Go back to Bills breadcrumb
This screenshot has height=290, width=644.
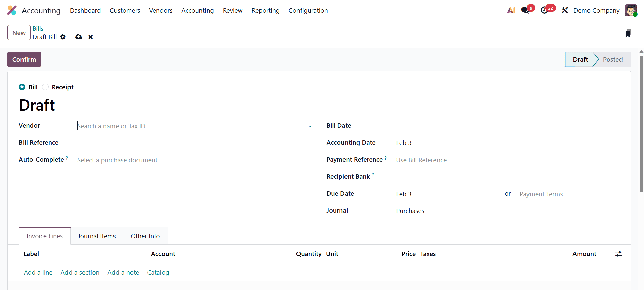coord(38,29)
